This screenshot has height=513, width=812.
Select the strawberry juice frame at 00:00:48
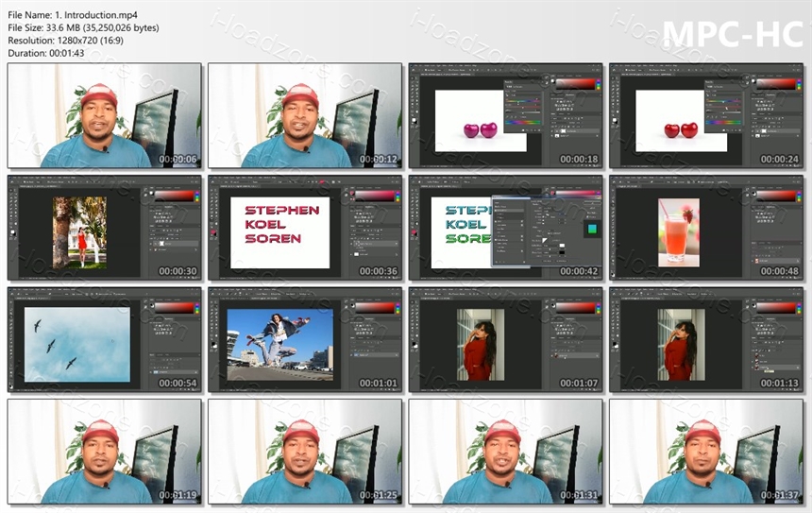706,228
